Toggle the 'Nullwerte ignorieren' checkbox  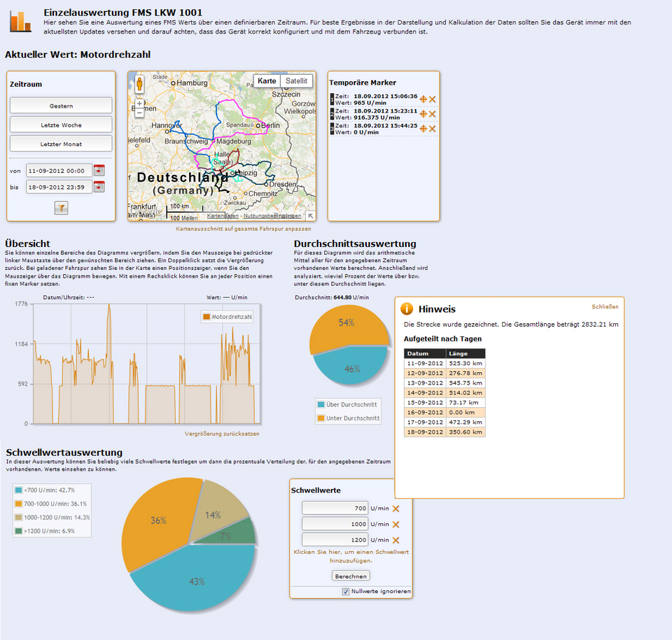(x=345, y=592)
